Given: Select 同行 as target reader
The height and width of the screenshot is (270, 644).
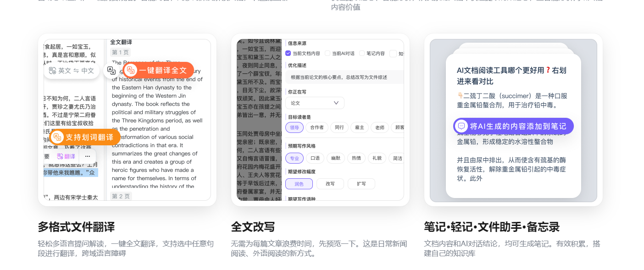Looking at the screenshot, I should 339,127.
